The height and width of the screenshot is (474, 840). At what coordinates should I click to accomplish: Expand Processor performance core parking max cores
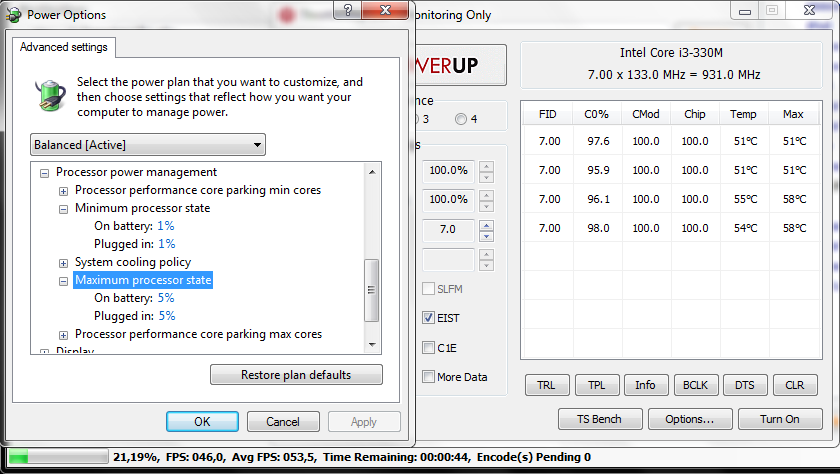63,335
